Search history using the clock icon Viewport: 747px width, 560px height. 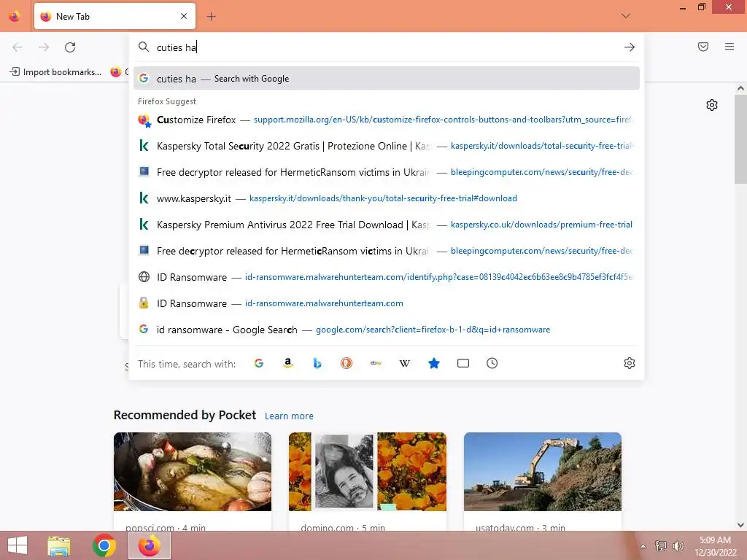492,363
